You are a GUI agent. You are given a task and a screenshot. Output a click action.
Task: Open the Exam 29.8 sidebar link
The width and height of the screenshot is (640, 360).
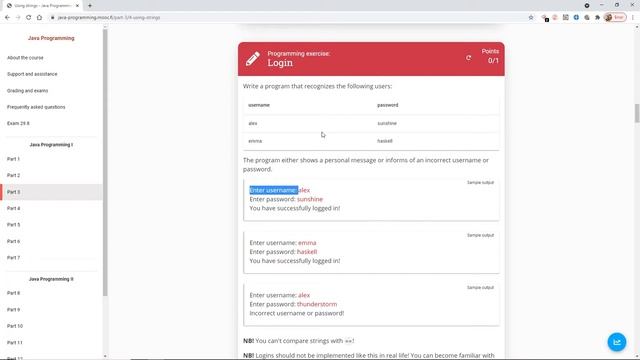[x=18, y=123]
